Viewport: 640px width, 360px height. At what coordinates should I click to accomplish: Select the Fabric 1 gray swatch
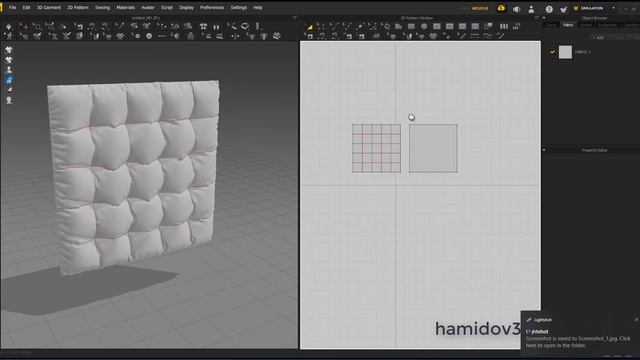pos(565,52)
